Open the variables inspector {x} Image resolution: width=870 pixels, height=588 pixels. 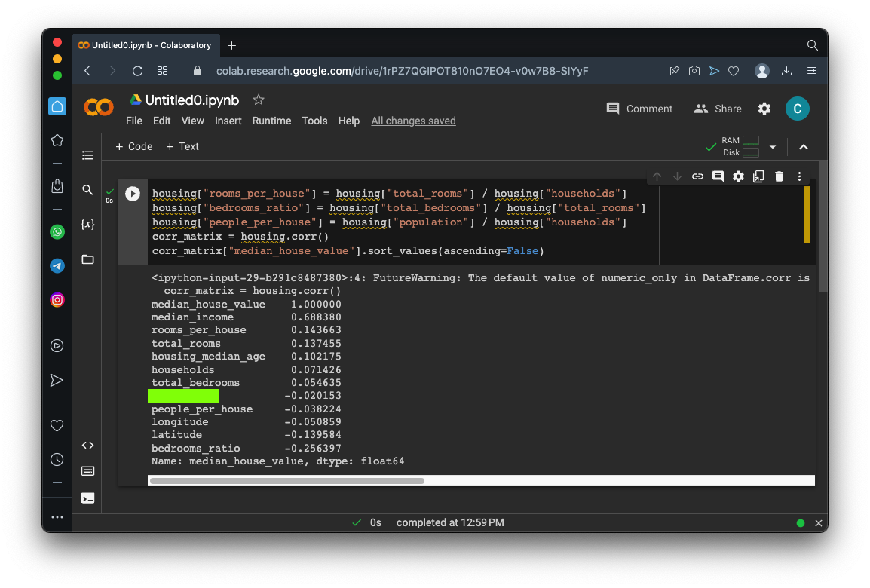click(87, 225)
